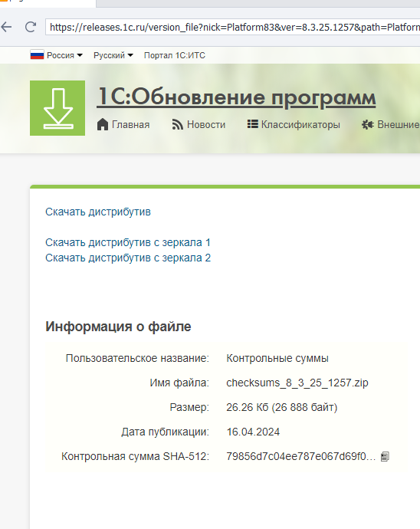Click the Скачать дистрибутив link
Viewport: 420px width, 529px height.
click(x=98, y=212)
